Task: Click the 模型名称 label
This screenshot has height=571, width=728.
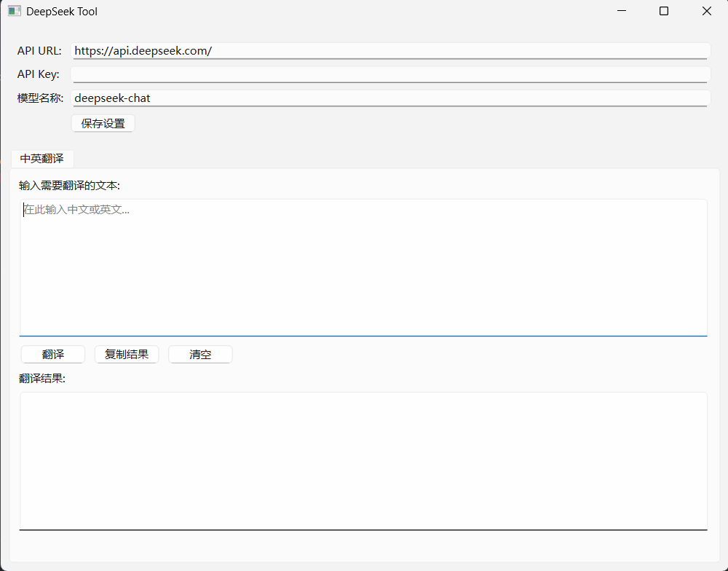Action: coord(40,98)
